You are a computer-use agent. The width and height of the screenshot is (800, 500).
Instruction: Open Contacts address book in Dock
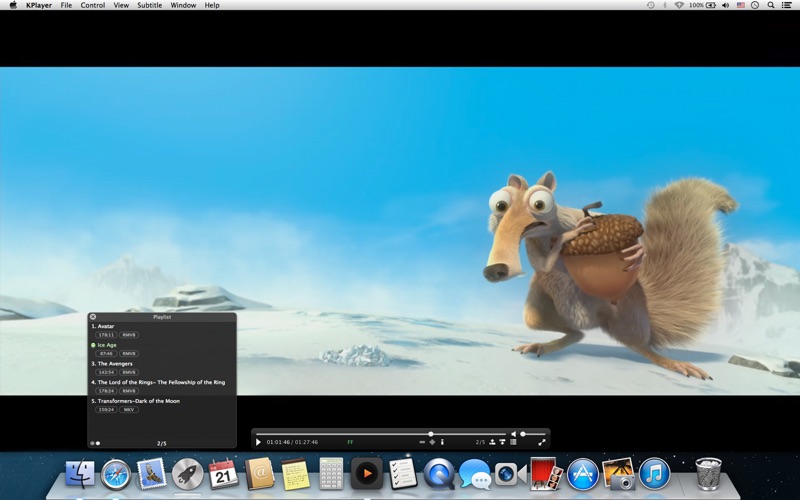pyautogui.click(x=259, y=474)
